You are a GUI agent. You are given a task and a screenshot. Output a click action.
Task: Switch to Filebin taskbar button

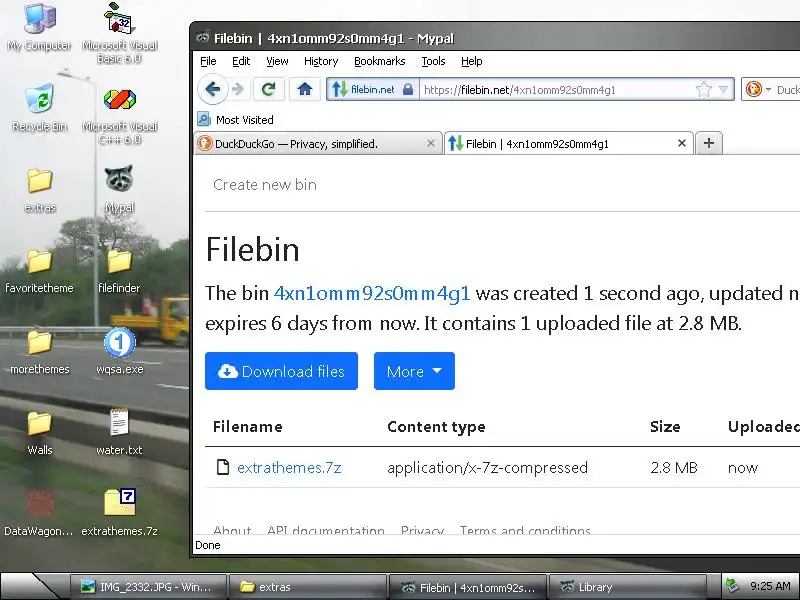[x=467, y=587]
